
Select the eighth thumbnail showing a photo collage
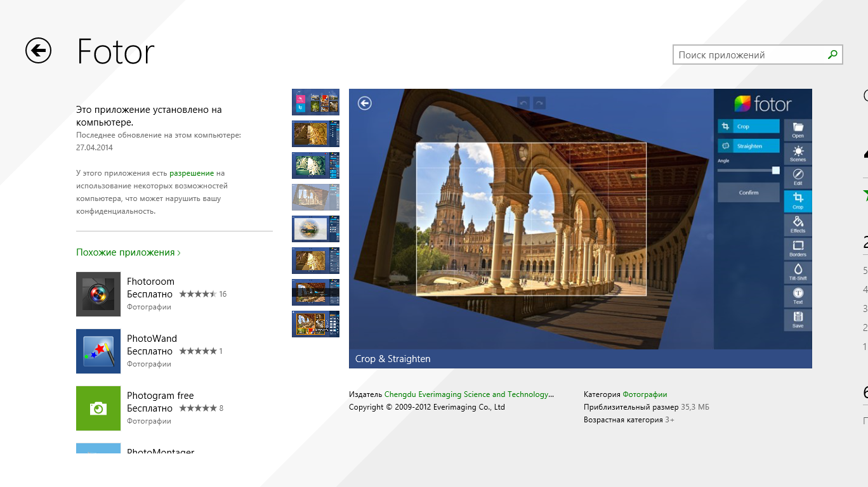tap(315, 324)
